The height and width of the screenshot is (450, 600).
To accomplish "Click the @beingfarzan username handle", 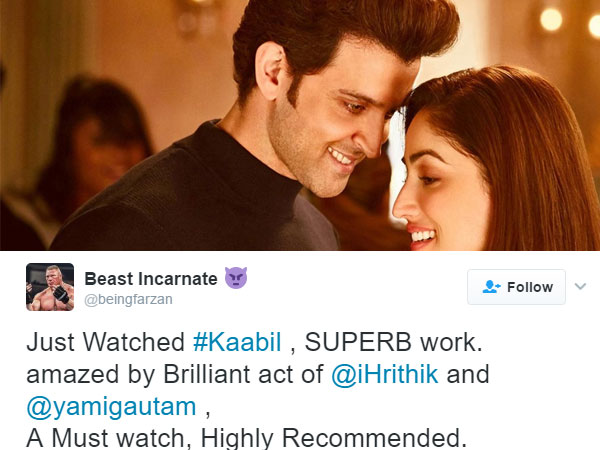I will (x=128, y=299).
